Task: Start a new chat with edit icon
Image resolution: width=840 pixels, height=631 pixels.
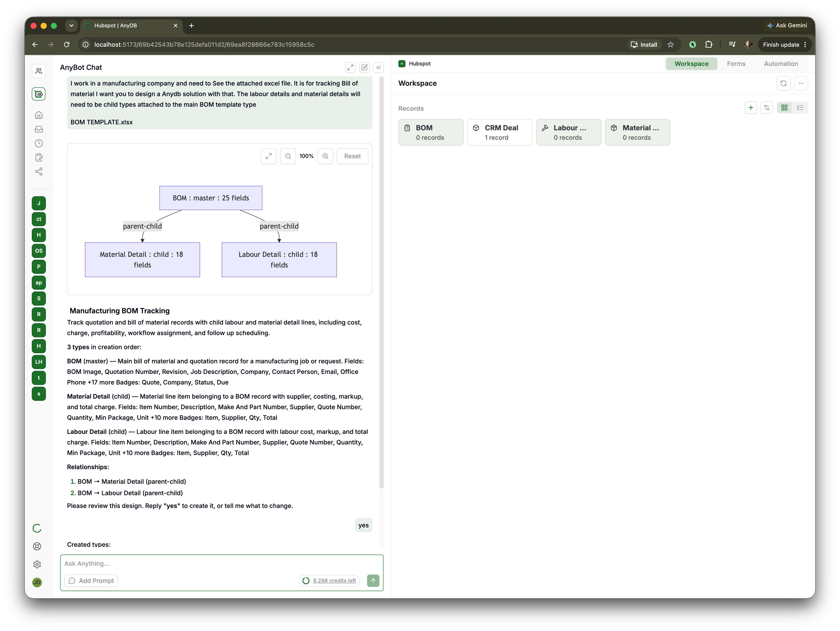Action: tap(364, 68)
